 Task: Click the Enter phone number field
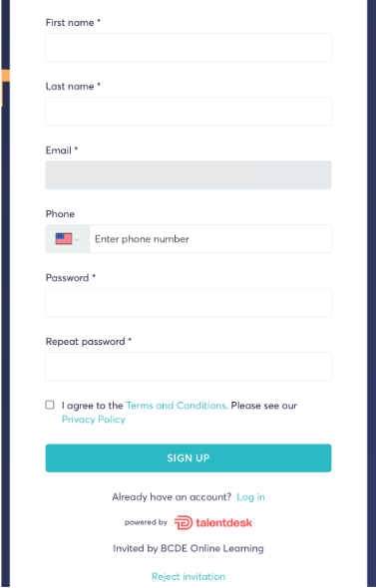pyautogui.click(x=210, y=239)
